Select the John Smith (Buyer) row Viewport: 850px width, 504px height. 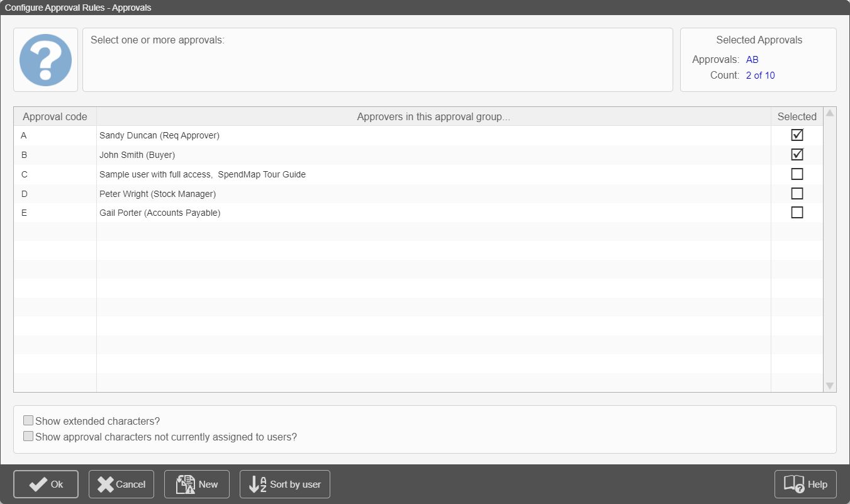418,155
